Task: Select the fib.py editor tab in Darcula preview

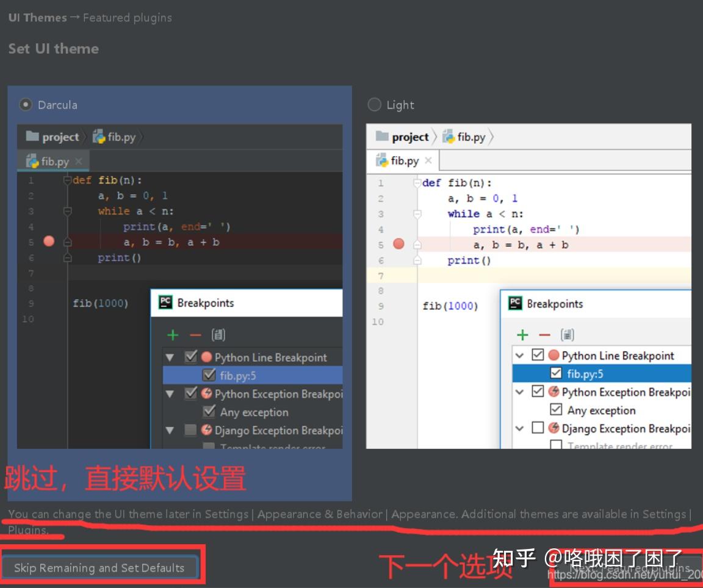Action: [x=53, y=161]
